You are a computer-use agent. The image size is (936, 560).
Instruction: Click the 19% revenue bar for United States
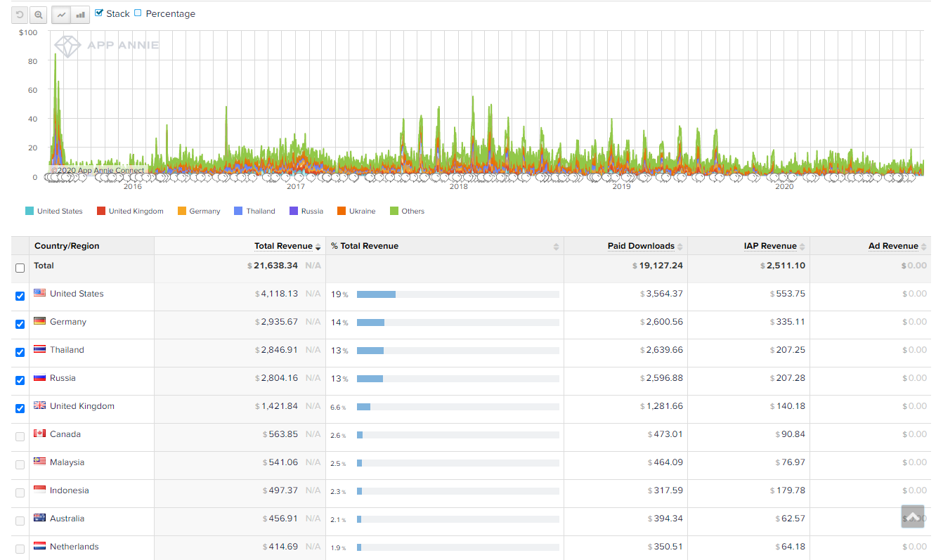click(x=376, y=294)
